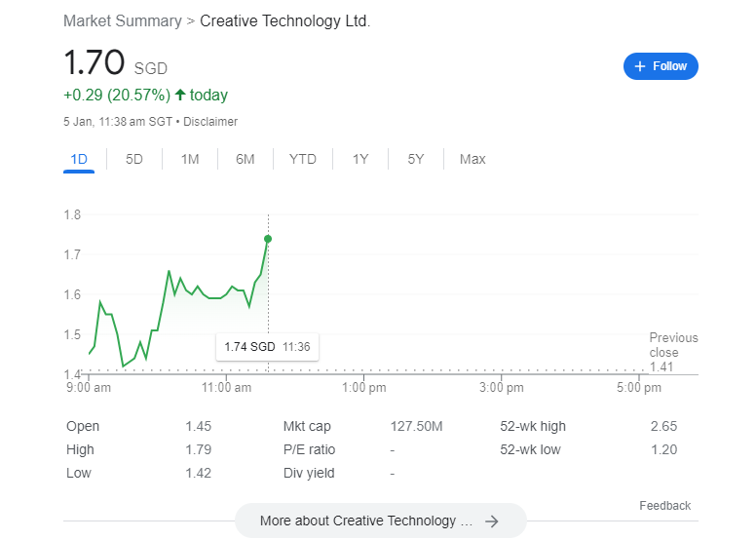Click the green up arrow beside today

(x=180, y=95)
